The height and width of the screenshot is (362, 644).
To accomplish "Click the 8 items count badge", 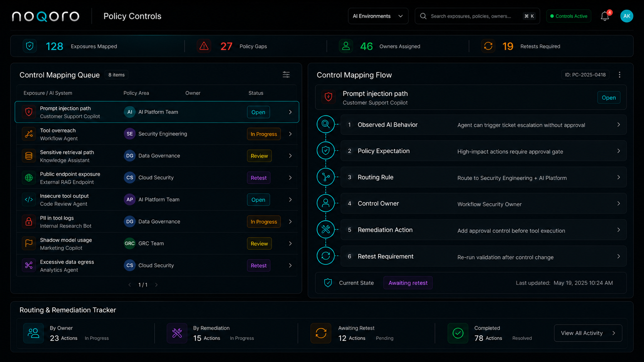I will [x=116, y=75].
